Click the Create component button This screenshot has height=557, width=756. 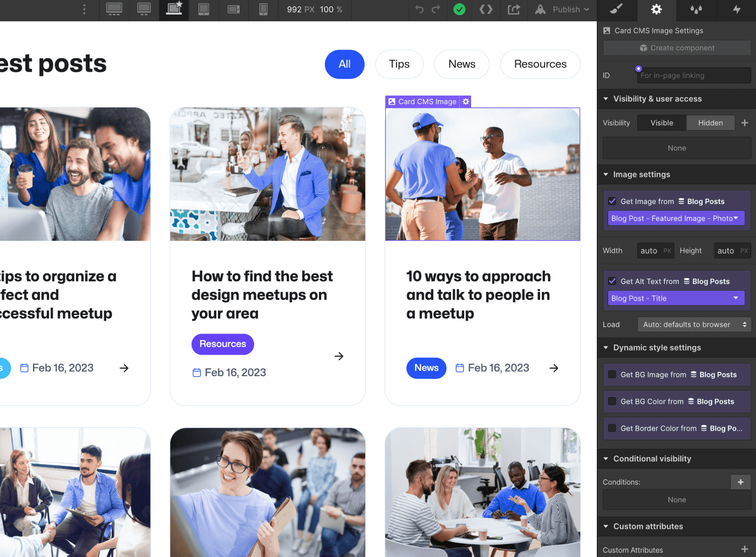coord(676,47)
